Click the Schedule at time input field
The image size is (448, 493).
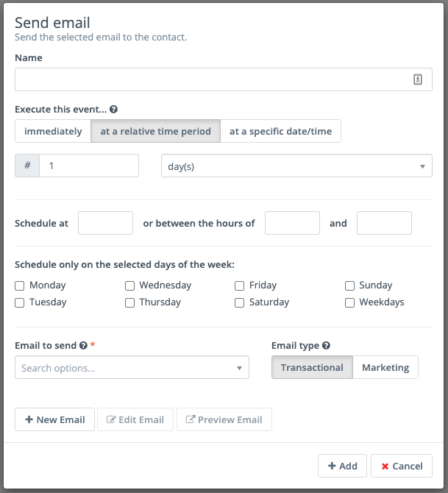(x=105, y=223)
